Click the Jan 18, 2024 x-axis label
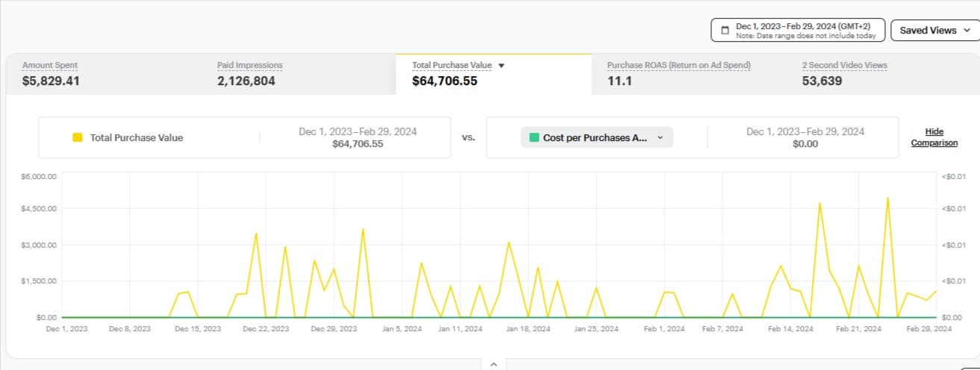This screenshot has width=980, height=370. [x=528, y=329]
